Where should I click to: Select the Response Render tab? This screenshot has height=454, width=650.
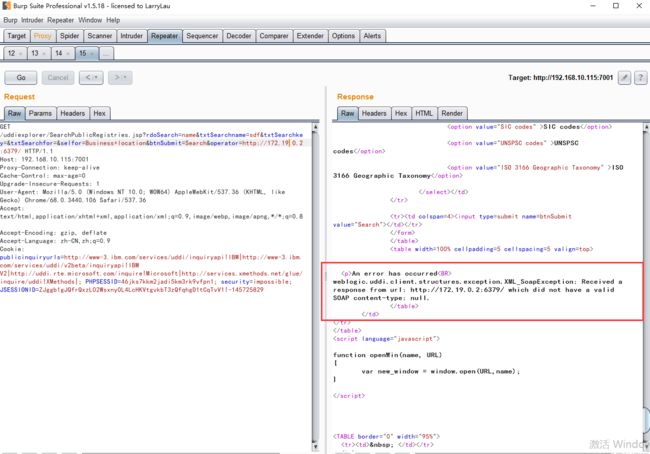point(452,113)
